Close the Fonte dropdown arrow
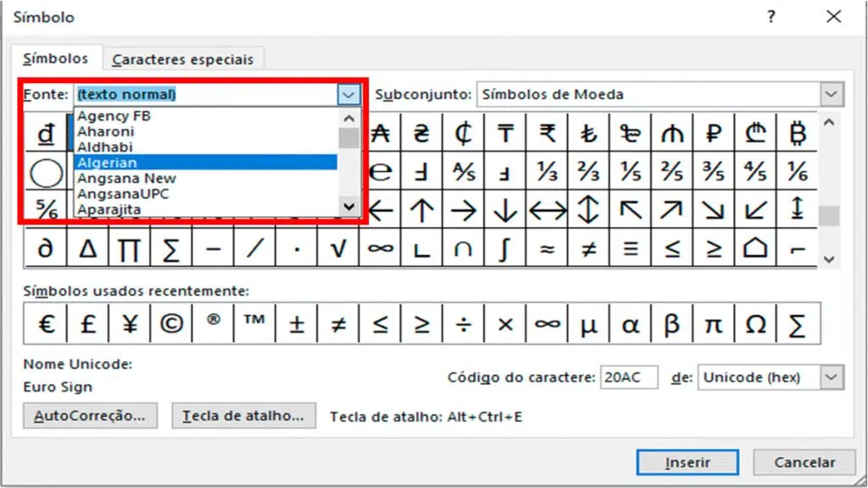The height and width of the screenshot is (488, 868). (x=347, y=94)
